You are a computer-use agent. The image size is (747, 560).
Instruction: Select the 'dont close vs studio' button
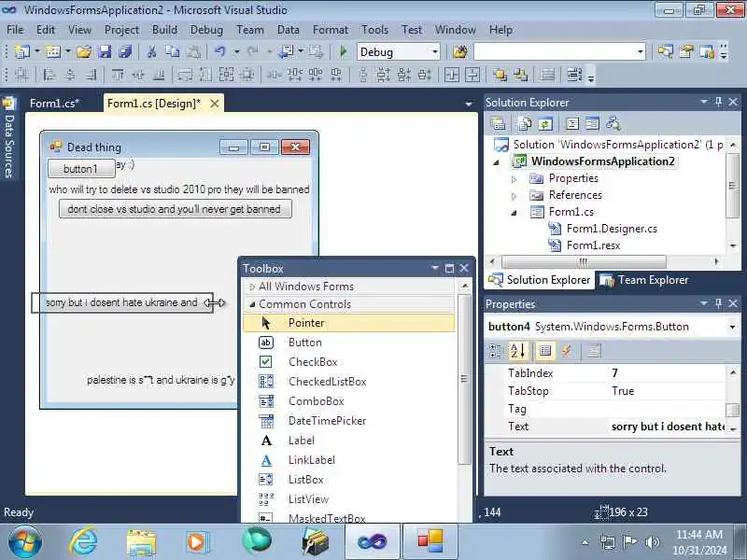click(175, 209)
